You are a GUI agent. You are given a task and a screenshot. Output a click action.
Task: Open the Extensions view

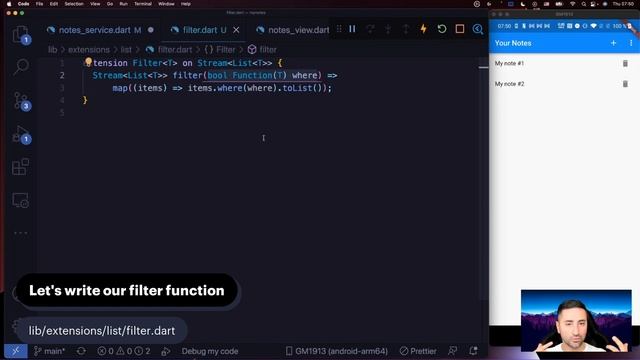(20, 167)
